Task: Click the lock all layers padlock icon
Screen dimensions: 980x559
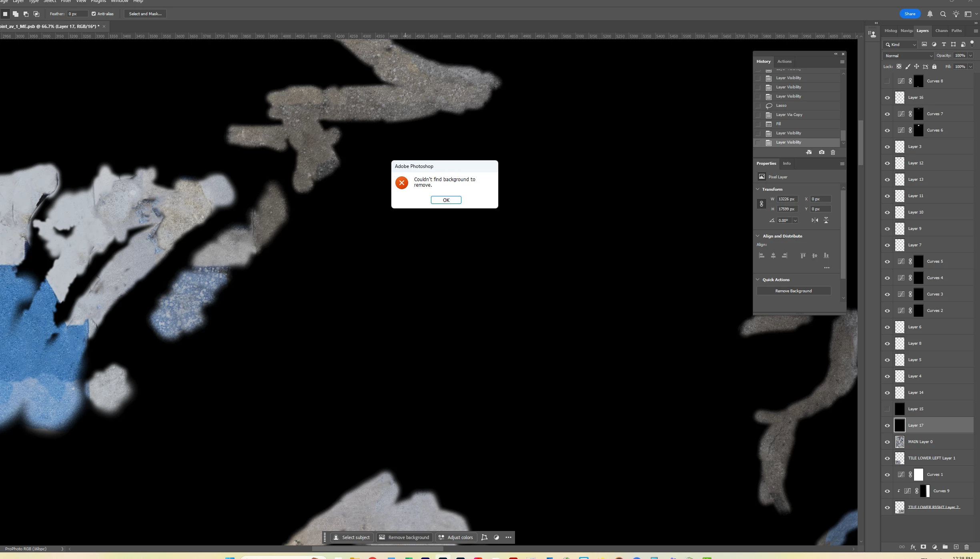Action: point(934,67)
